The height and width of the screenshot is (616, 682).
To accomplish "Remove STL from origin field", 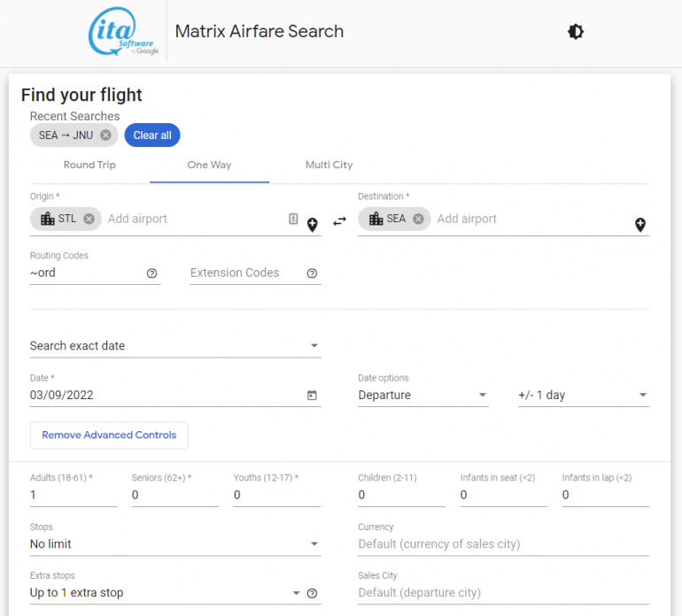I will click(x=89, y=219).
